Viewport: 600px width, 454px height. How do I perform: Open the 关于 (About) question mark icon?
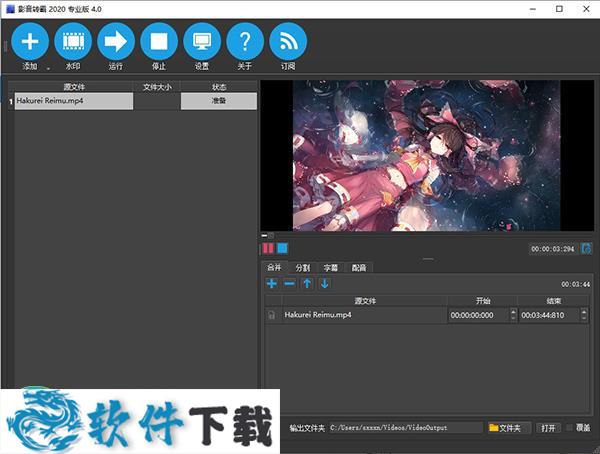tap(245, 41)
